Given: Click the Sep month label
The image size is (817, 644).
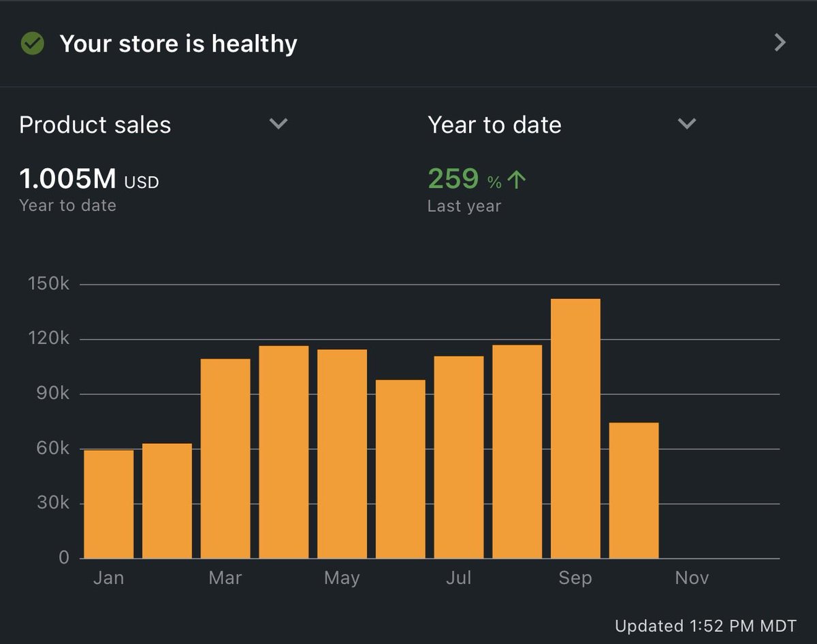Looking at the screenshot, I should click(575, 579).
